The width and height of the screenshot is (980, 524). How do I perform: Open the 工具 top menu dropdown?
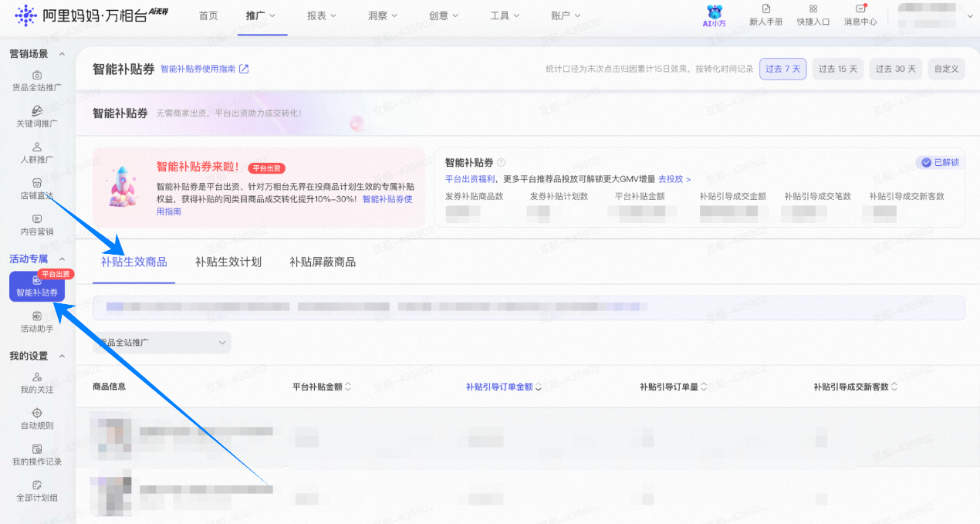tap(505, 15)
